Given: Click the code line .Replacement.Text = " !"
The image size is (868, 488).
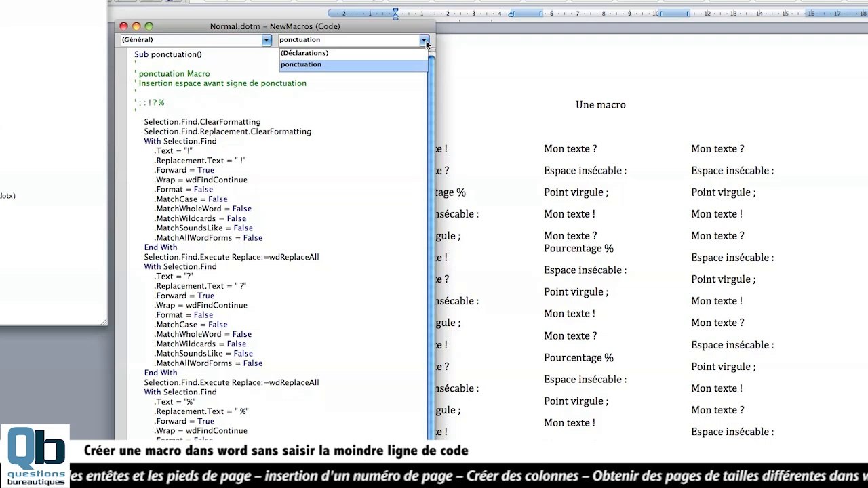Looking at the screenshot, I should [199, 161].
